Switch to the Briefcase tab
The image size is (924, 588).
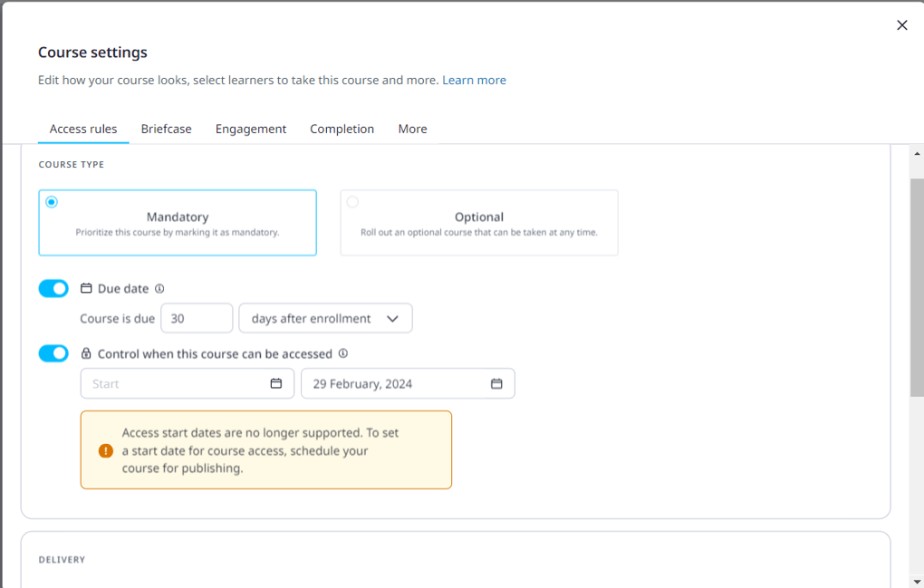[166, 130]
